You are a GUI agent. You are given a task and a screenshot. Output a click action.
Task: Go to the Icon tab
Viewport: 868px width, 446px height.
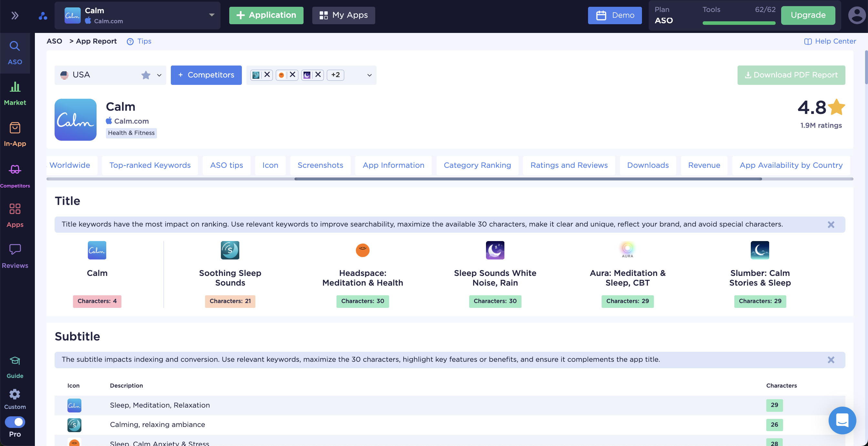270,166
